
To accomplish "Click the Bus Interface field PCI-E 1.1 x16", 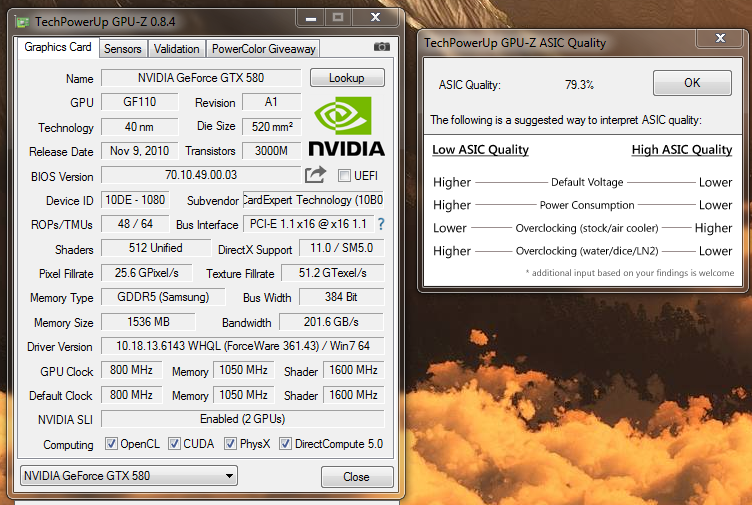I will coord(308,223).
